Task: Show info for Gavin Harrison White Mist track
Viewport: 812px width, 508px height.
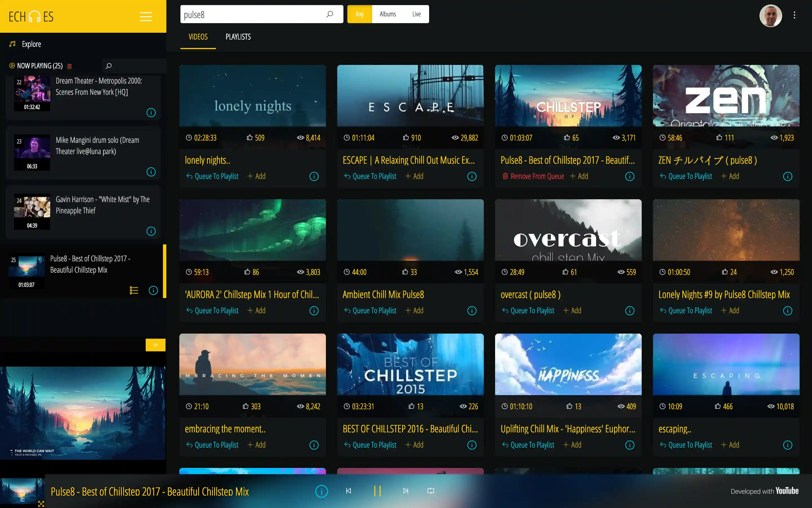Action: pyautogui.click(x=151, y=231)
